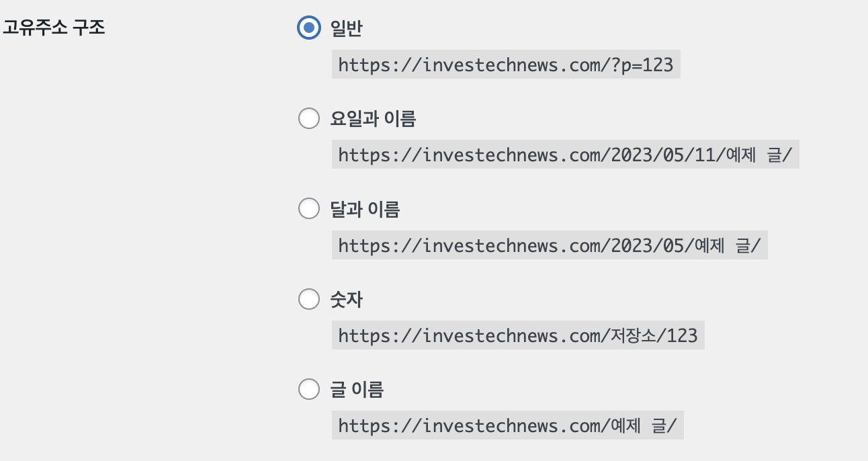Click the 달과 이름 label text
The width and height of the screenshot is (868, 461).
tap(365, 209)
